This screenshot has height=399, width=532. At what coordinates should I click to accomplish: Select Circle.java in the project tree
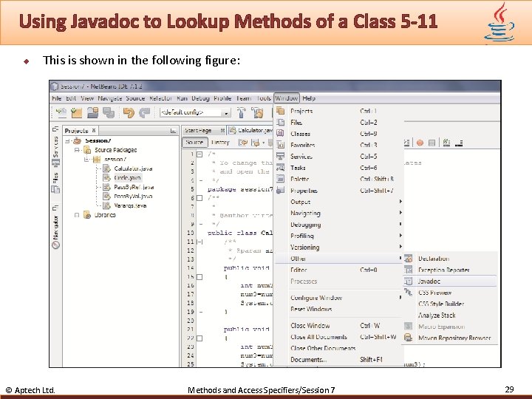click(127, 178)
